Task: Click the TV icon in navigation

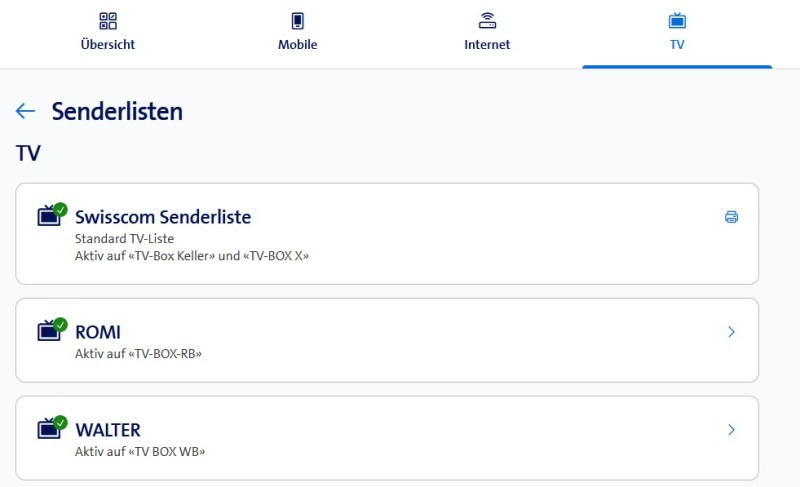Action: [677, 21]
